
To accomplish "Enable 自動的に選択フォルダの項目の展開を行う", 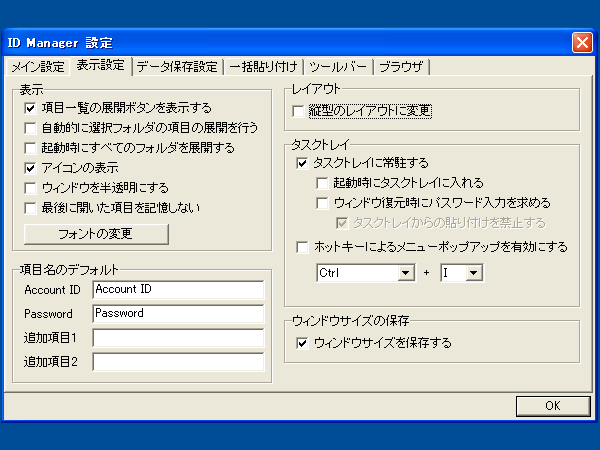I will 30,128.
